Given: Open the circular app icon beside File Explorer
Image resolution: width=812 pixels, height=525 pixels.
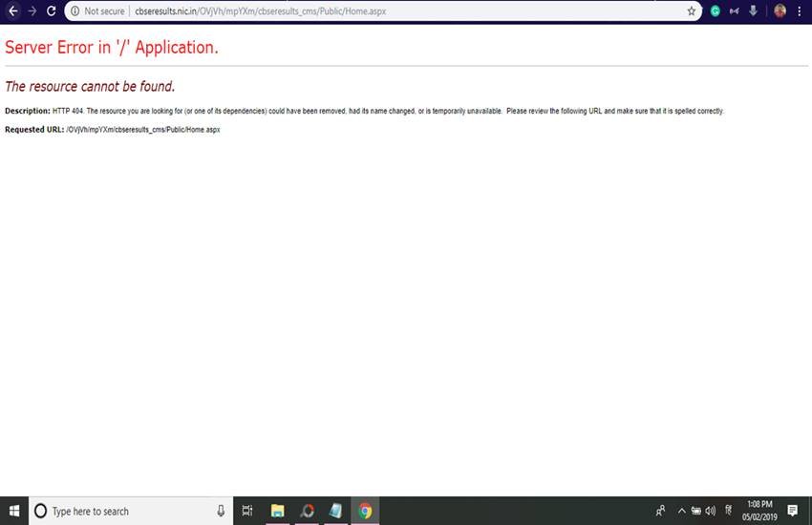Looking at the screenshot, I should (x=307, y=511).
